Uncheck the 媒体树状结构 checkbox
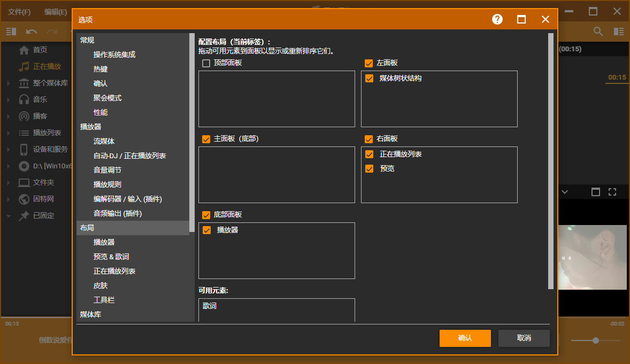This screenshot has width=630, height=364. tap(369, 78)
